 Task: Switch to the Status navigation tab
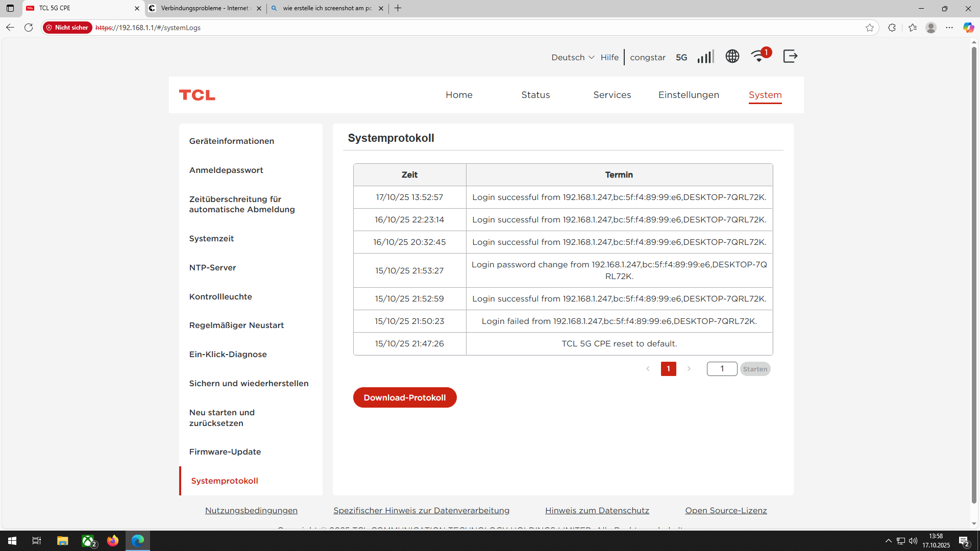535,95
